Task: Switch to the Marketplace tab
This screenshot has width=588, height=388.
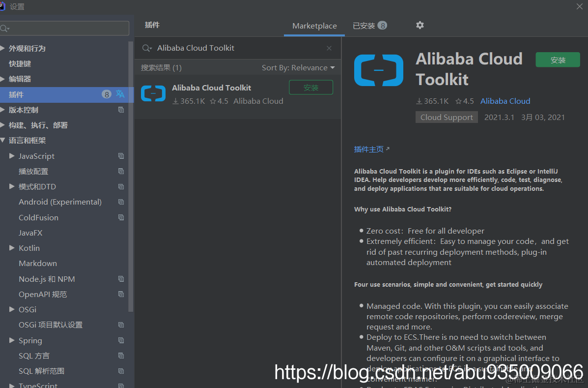Action: pyautogui.click(x=314, y=26)
